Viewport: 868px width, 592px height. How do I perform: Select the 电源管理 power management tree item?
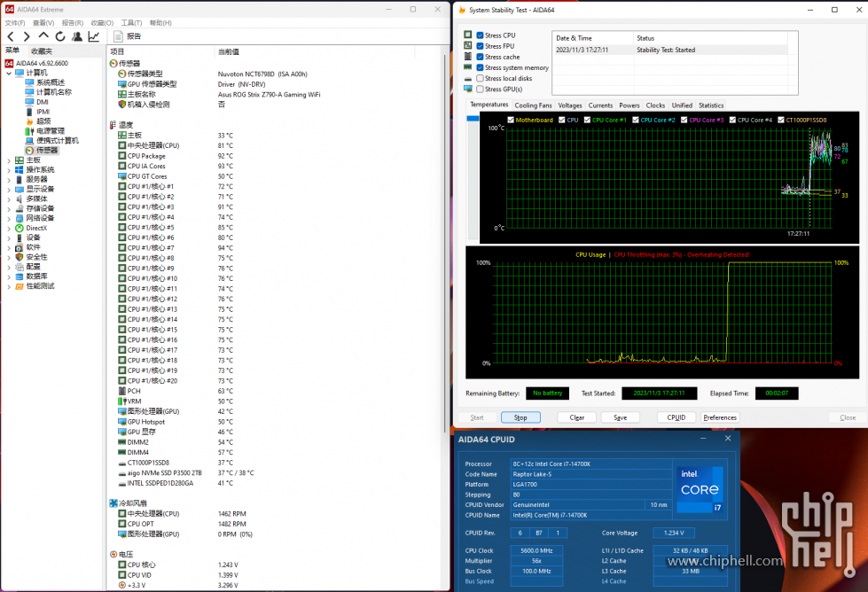point(50,131)
